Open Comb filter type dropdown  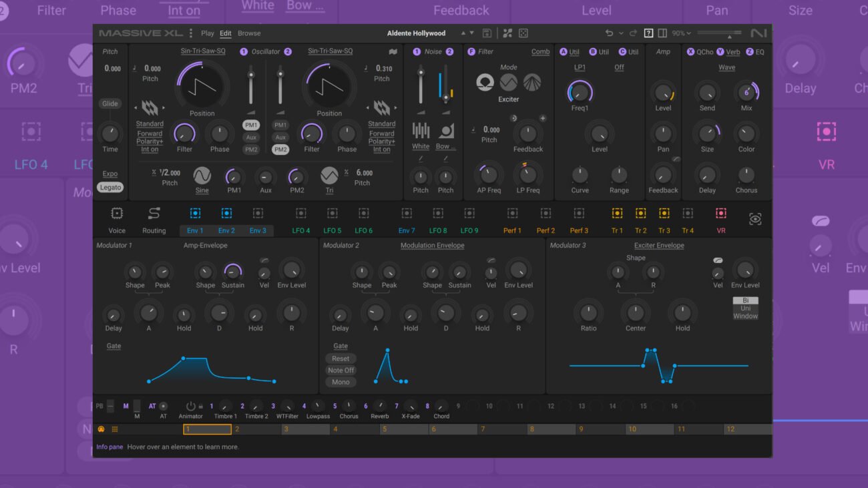click(x=540, y=51)
